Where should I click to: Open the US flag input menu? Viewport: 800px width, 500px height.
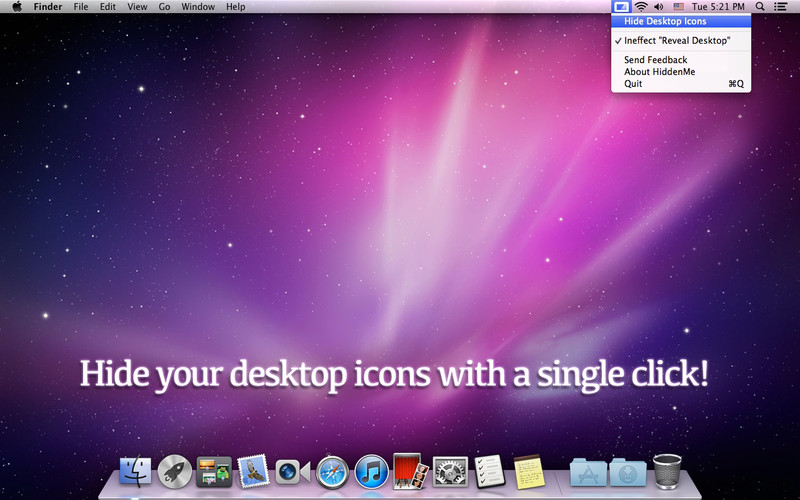678,7
